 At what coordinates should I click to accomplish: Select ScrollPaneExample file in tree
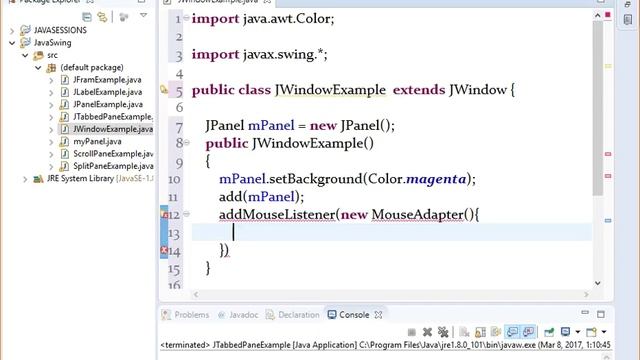point(113,153)
